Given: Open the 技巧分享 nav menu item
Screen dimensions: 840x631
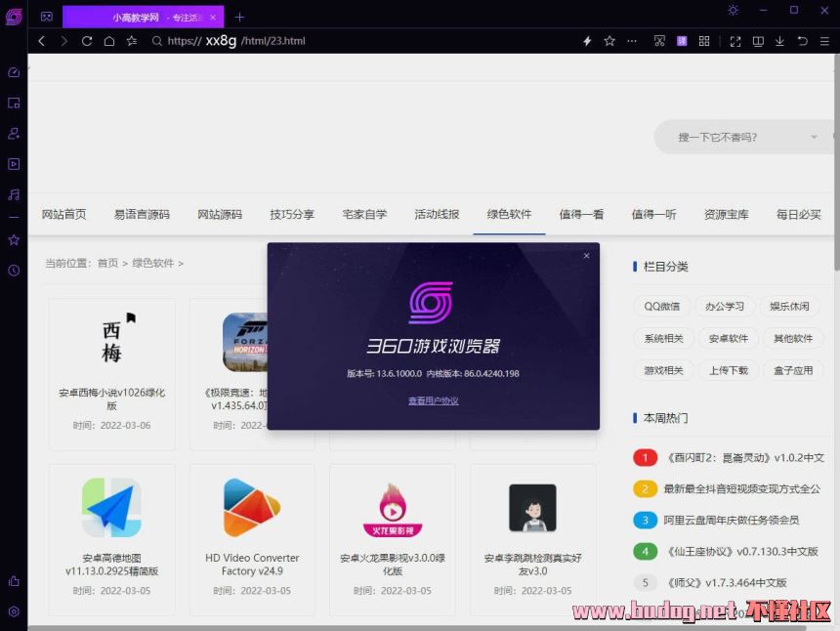Looking at the screenshot, I should click(292, 214).
